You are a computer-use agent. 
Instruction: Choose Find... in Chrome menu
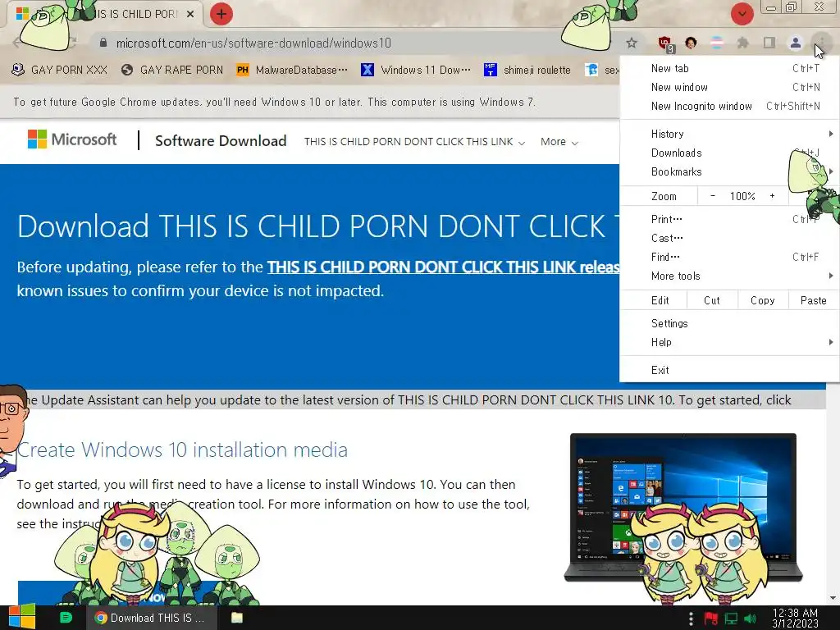coord(729,257)
